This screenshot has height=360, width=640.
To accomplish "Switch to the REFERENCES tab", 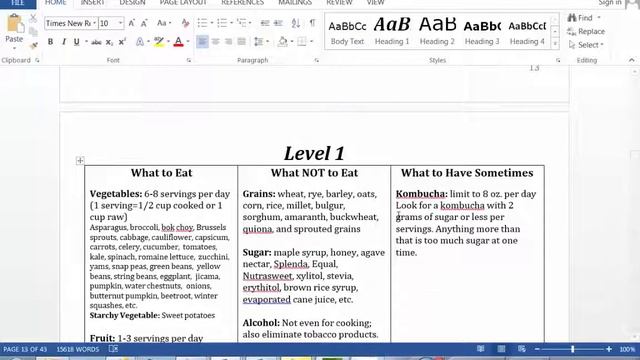I will pos(242,3).
